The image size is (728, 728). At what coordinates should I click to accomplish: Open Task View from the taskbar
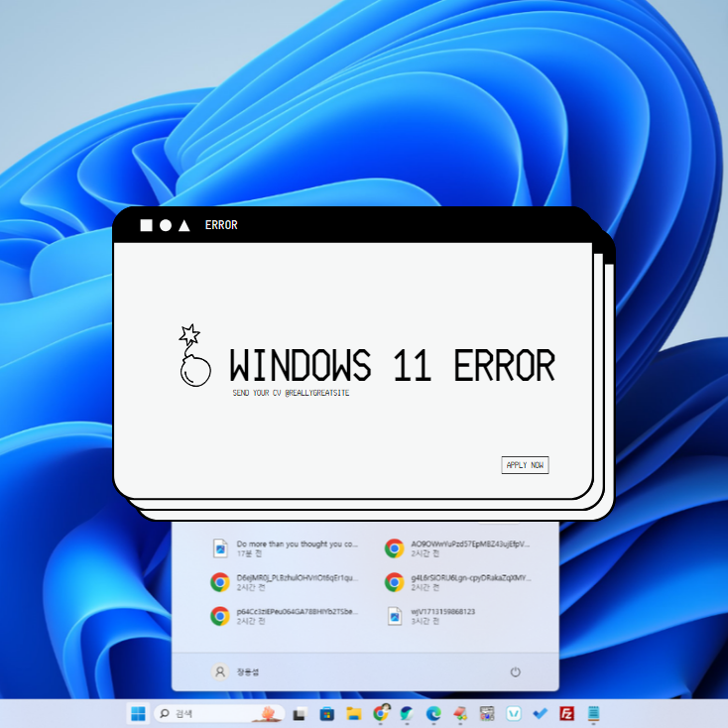(x=300, y=713)
